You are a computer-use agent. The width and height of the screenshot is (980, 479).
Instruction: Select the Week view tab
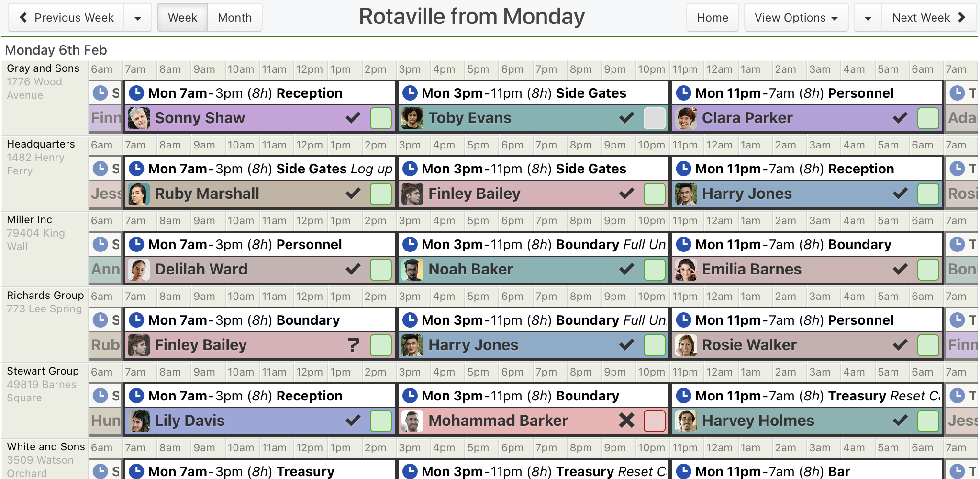(183, 18)
